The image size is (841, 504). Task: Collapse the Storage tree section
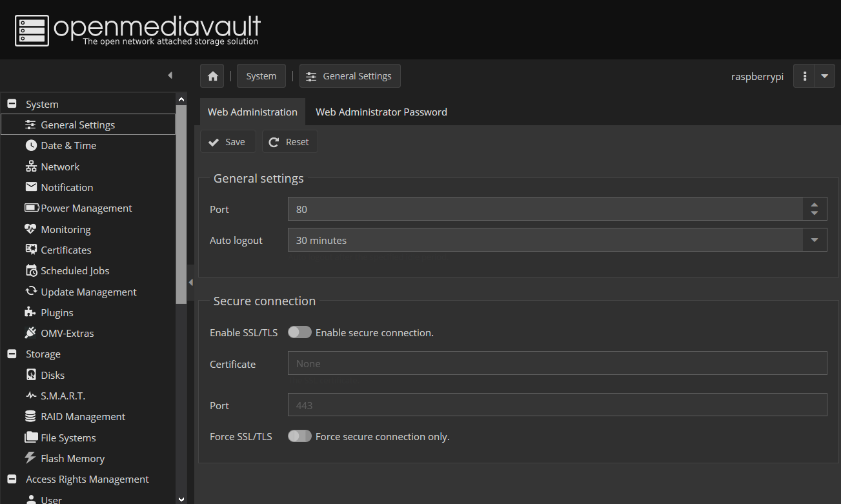click(12, 354)
